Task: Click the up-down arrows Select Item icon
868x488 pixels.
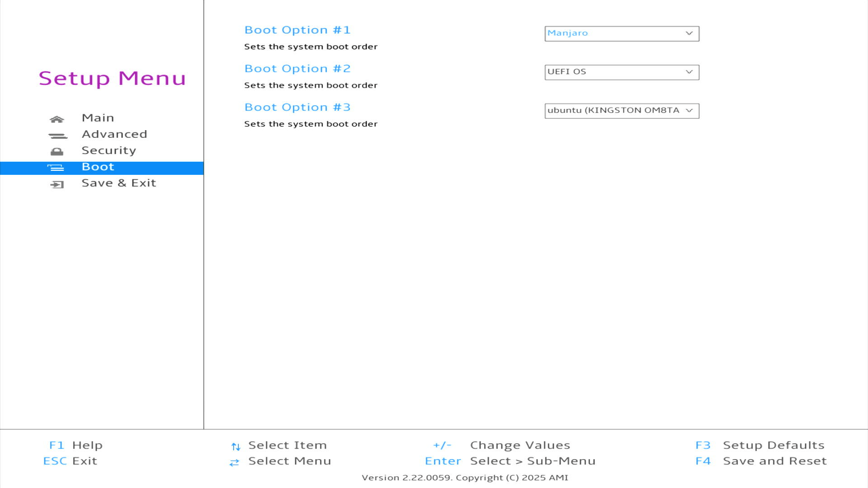Action: click(236, 446)
